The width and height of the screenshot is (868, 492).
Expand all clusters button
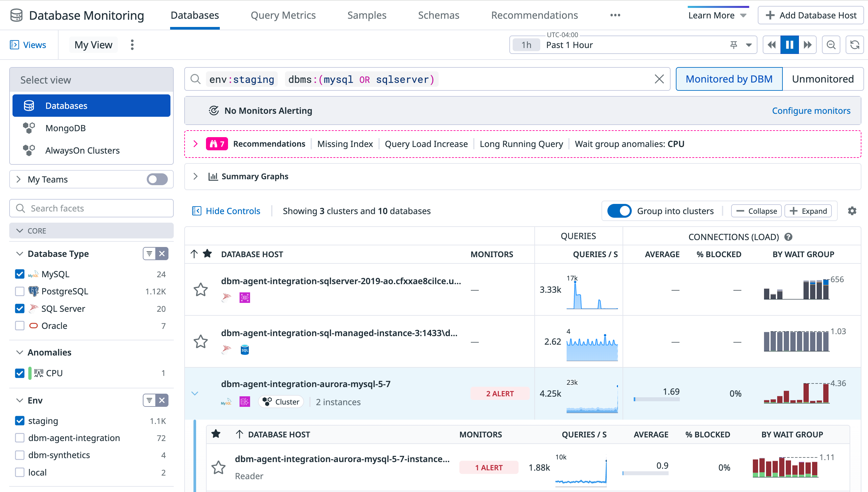(808, 211)
